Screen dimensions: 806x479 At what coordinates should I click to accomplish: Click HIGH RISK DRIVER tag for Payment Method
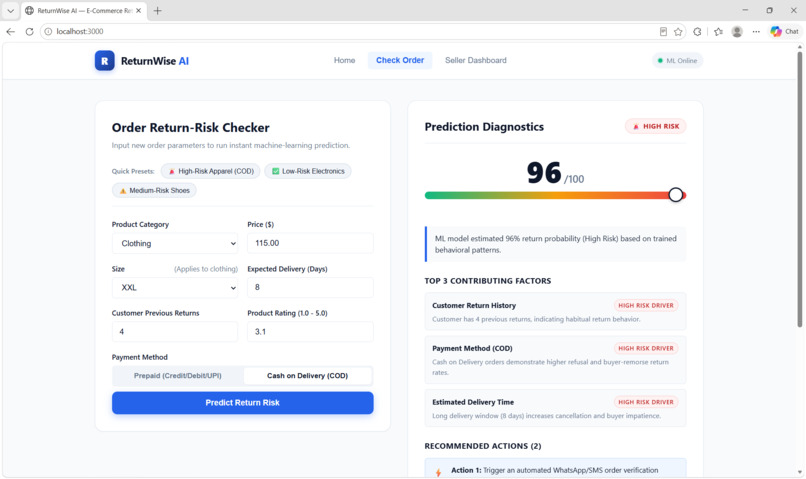tap(646, 348)
